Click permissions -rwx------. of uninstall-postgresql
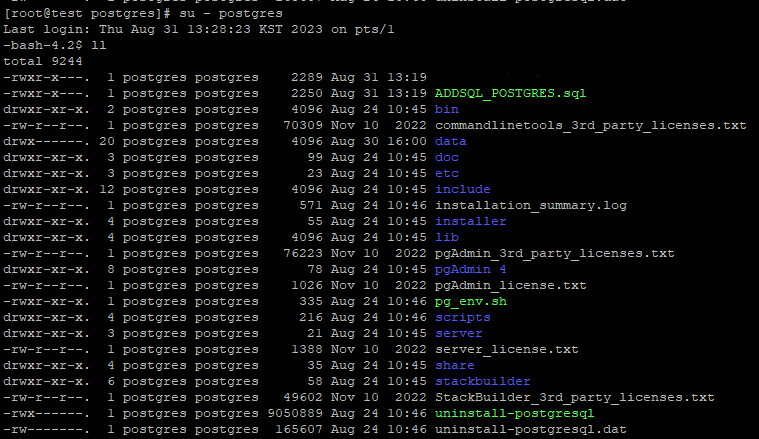 point(46,413)
